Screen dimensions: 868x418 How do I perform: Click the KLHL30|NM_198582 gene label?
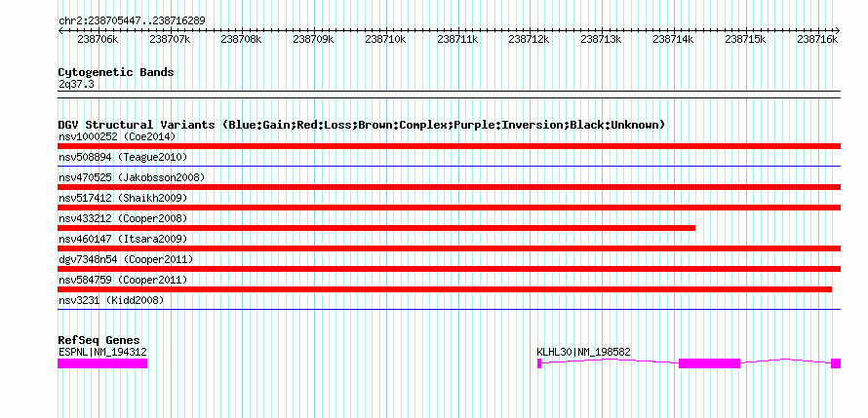click(x=583, y=352)
